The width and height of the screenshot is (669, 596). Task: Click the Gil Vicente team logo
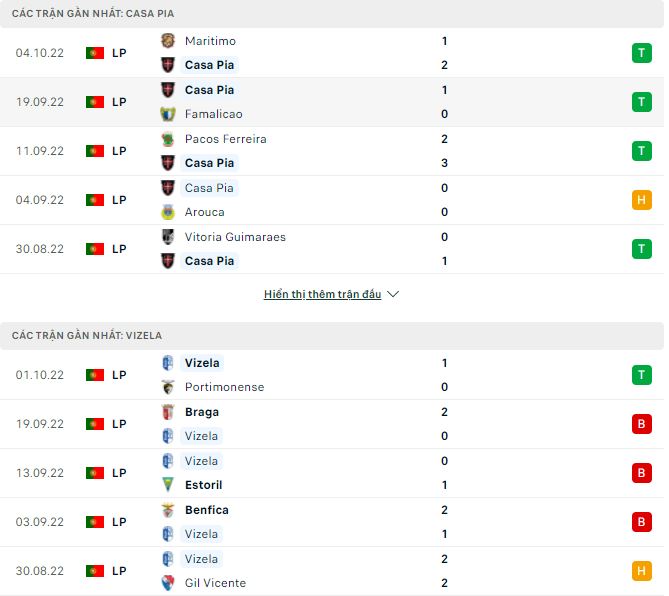pos(168,583)
